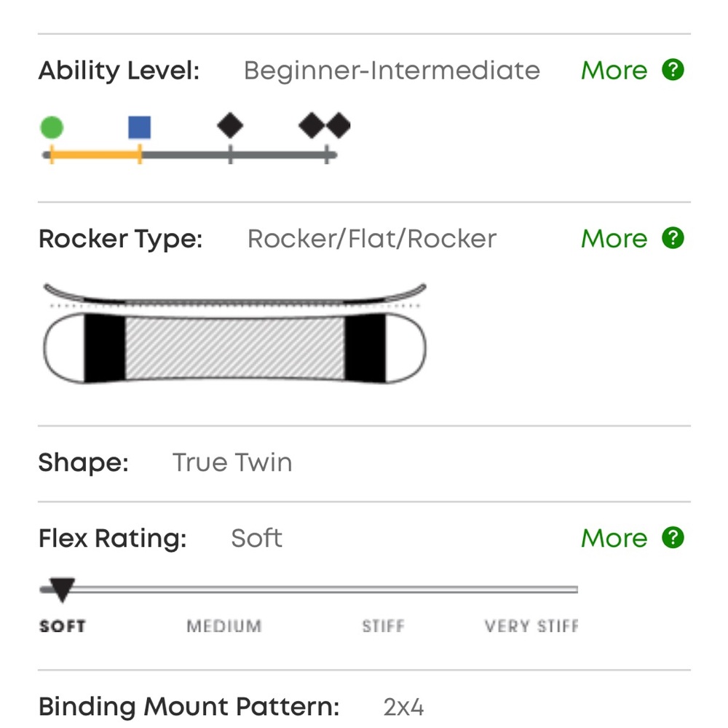The height and width of the screenshot is (728, 728).
Task: Click the double black diamond icon
Action: click(325, 125)
